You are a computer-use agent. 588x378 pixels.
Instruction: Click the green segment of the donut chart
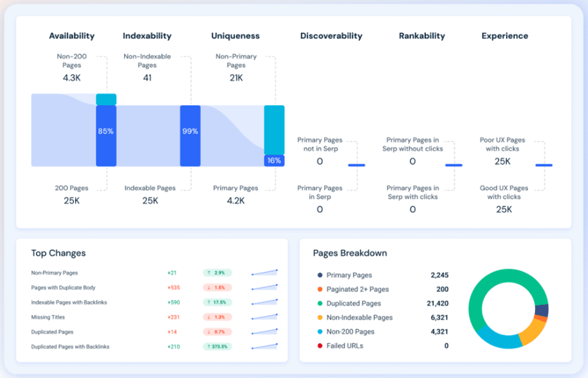pyautogui.click(x=491, y=279)
